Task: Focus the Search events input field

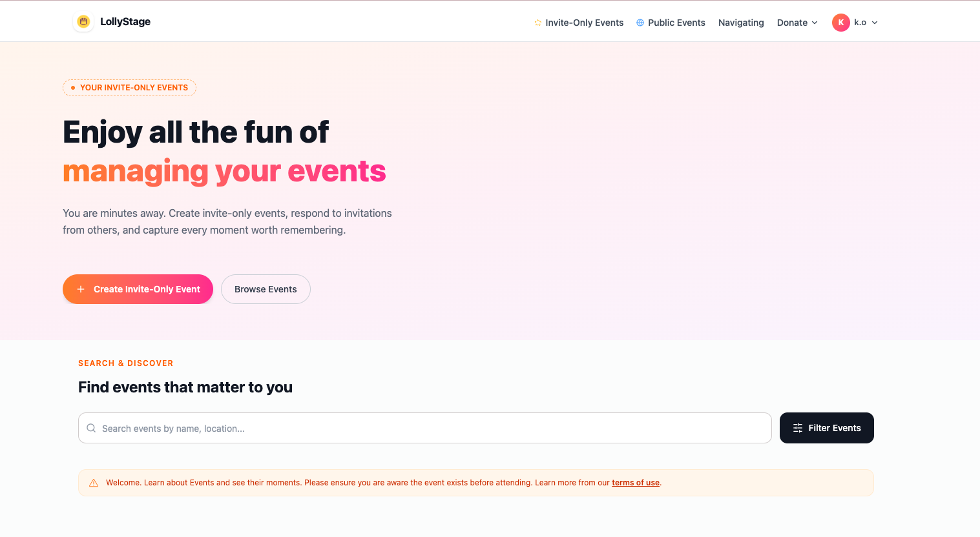Action: point(425,428)
